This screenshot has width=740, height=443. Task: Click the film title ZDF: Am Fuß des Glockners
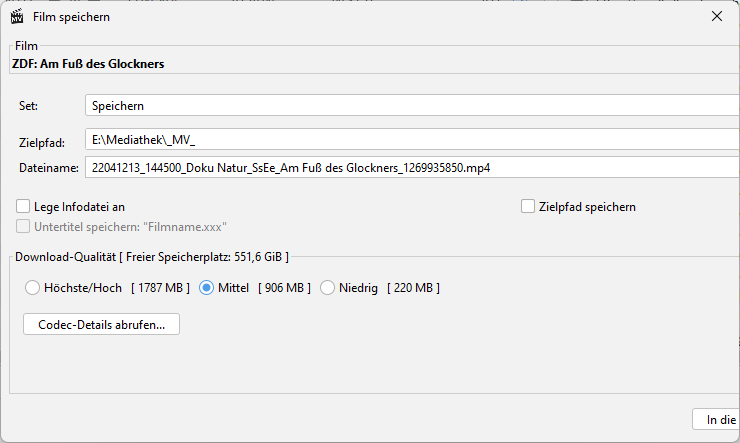pyautogui.click(x=88, y=64)
